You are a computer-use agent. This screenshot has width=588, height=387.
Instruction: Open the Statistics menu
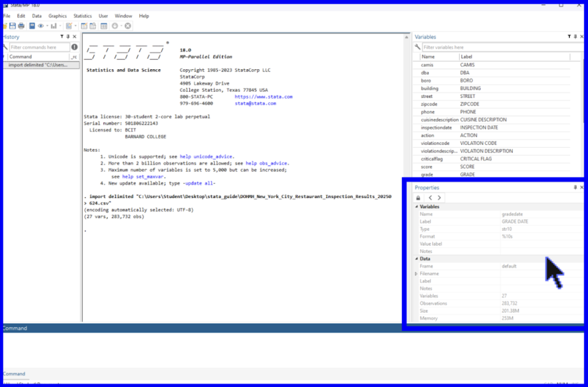pos(83,16)
